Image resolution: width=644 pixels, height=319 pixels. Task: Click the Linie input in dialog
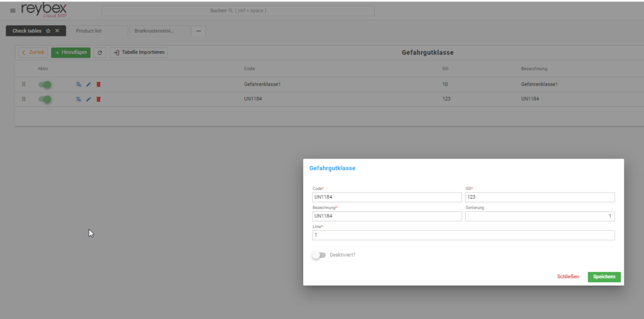point(464,235)
